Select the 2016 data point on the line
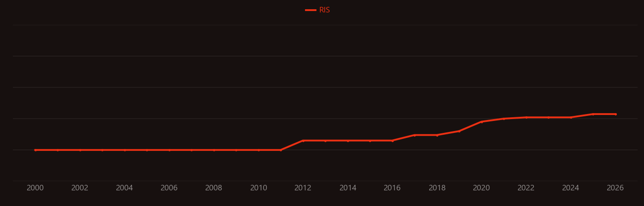This screenshot has width=644, height=206. (x=392, y=141)
